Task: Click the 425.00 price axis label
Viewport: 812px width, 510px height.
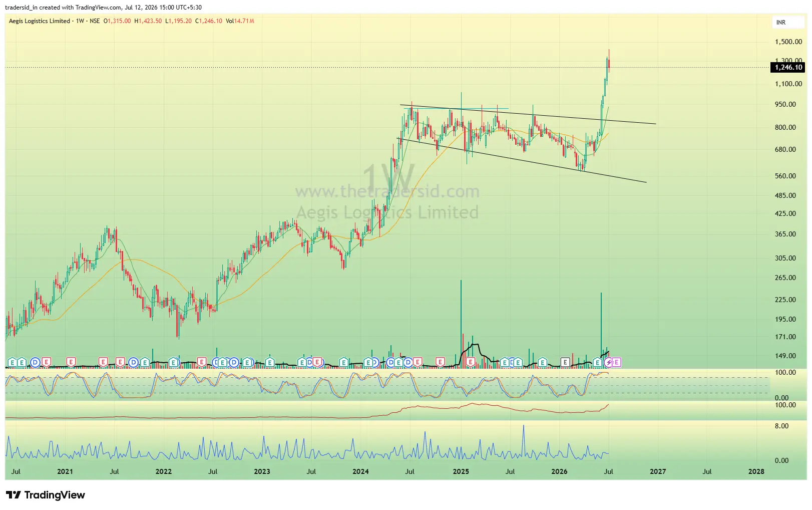Action: pyautogui.click(x=785, y=213)
